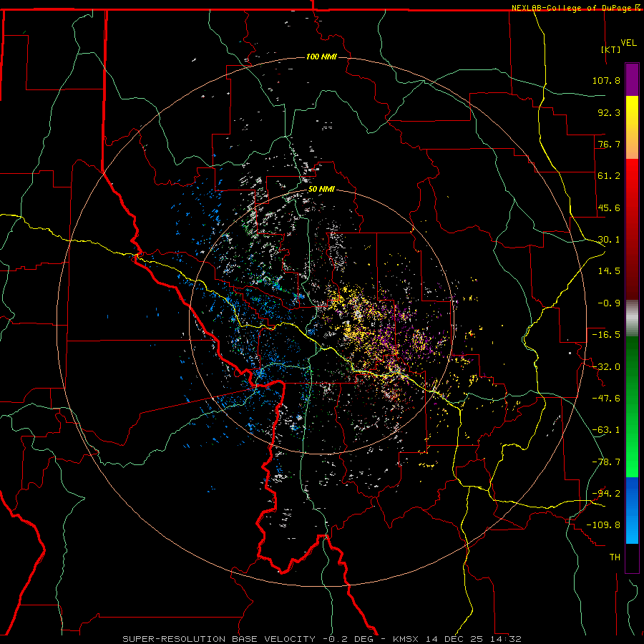The height and width of the screenshot is (644, 644).
Task: Click the 76.7 legend value
Action: click(609, 144)
